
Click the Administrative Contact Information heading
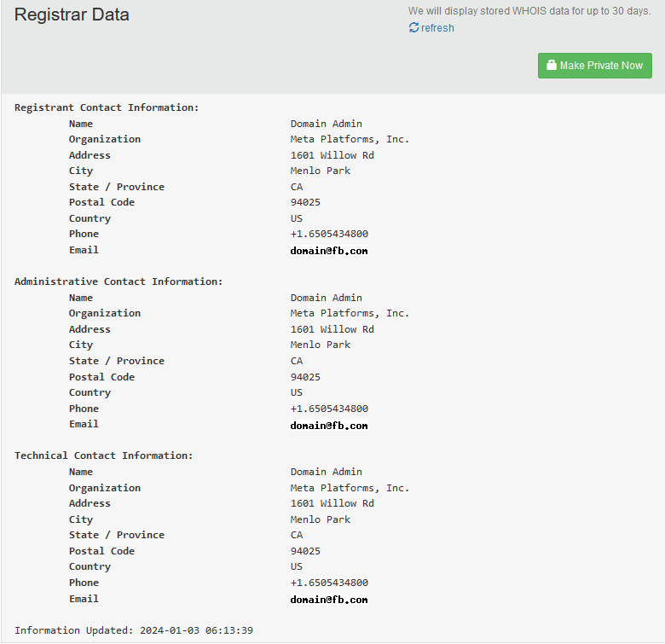[119, 281]
